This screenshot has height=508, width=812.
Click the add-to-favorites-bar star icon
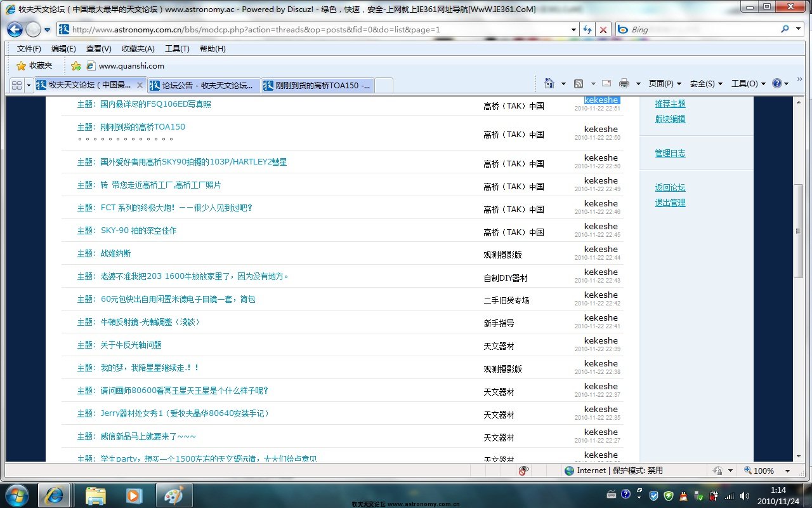tap(76, 65)
